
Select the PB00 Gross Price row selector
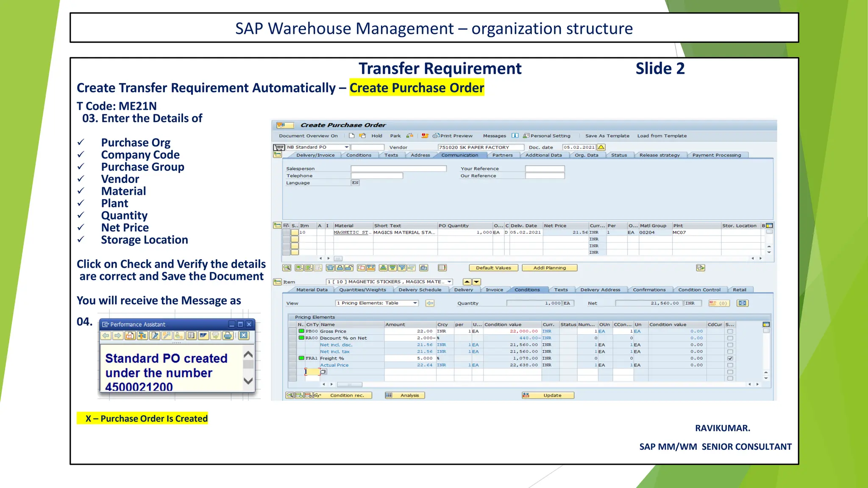coord(292,331)
